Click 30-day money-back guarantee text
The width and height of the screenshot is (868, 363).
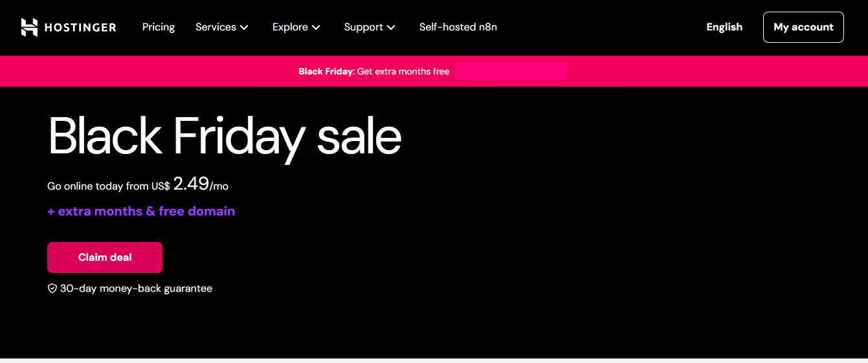tap(136, 289)
